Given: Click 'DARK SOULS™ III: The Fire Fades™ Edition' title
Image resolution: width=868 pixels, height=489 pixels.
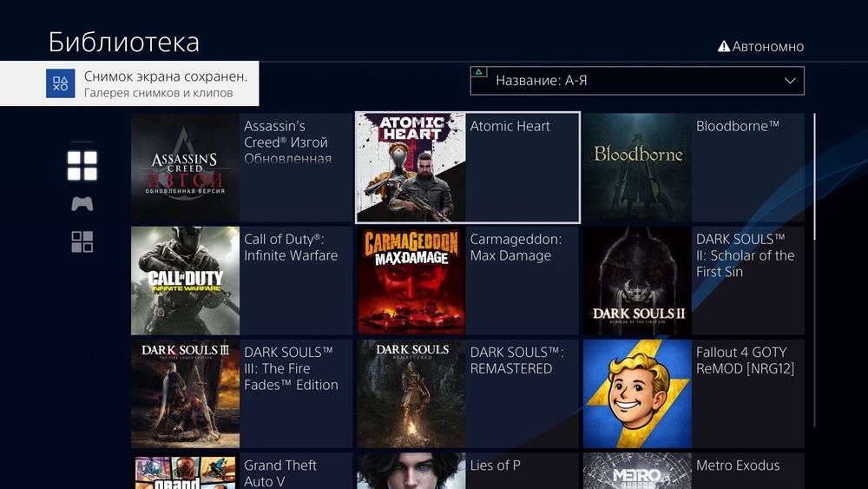Looking at the screenshot, I should [291, 368].
